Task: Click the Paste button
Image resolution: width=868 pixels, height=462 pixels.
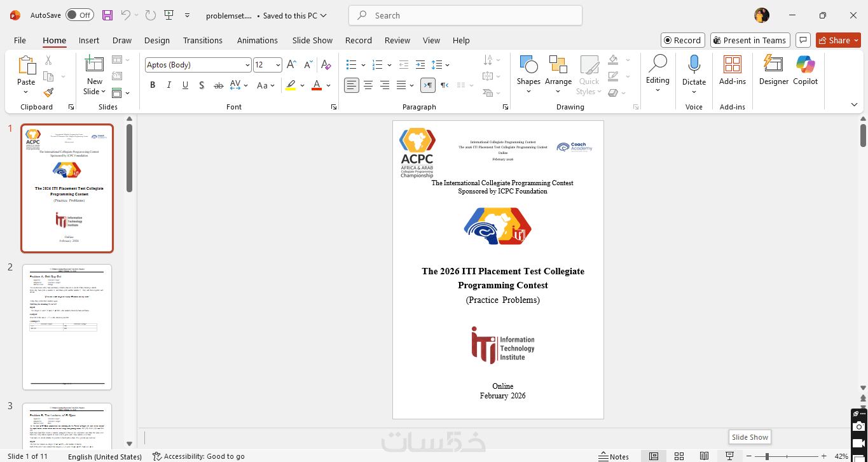Action: coord(26,71)
